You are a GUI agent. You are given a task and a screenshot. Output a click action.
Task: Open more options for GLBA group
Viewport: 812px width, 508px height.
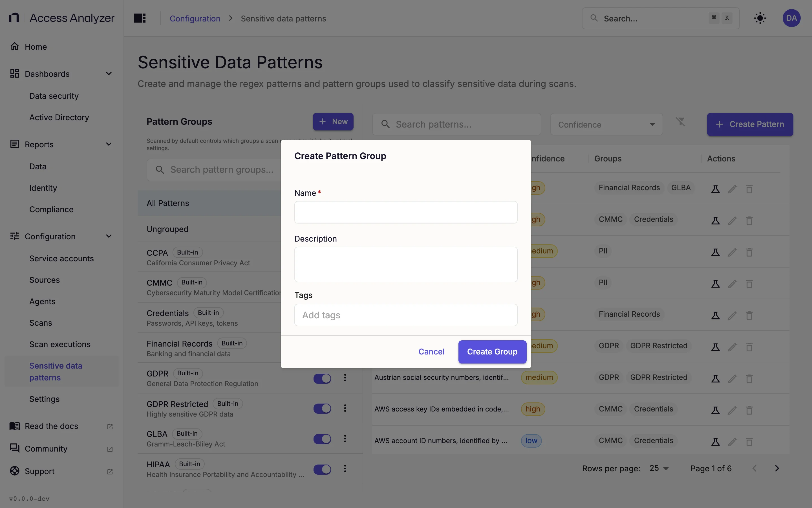click(x=345, y=439)
